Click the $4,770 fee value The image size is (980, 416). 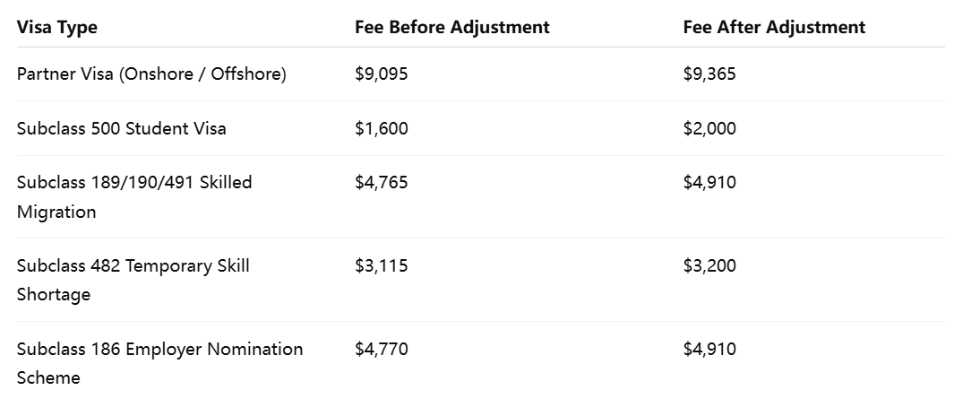[x=382, y=349]
